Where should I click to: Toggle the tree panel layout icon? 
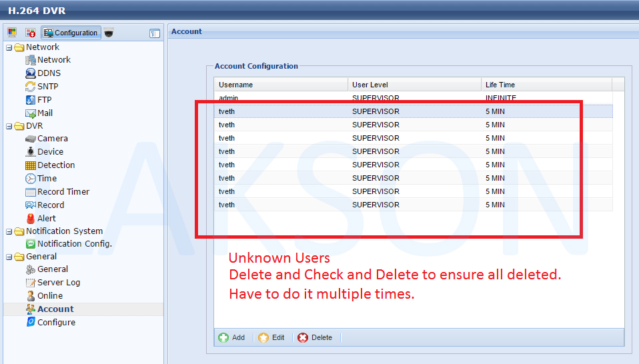click(155, 33)
